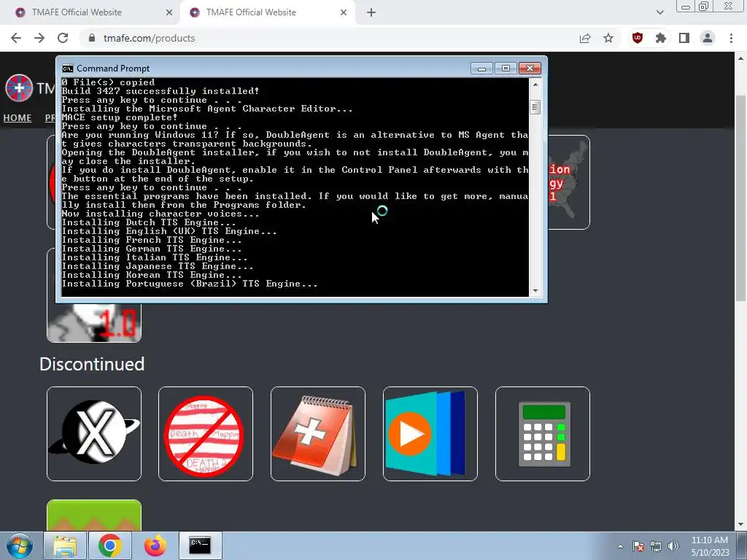Select the second TMAFE Official Website tab
The width and height of the screenshot is (747, 560).
(x=267, y=12)
